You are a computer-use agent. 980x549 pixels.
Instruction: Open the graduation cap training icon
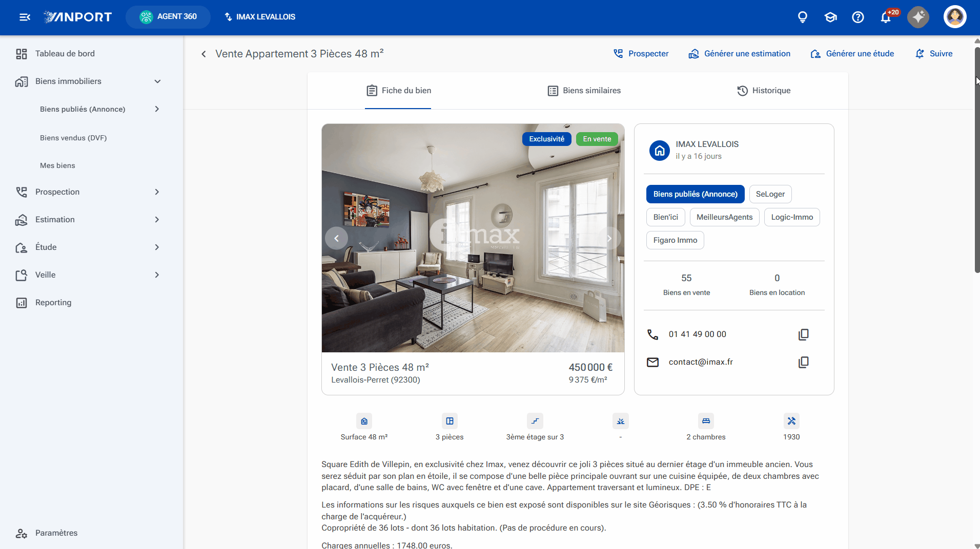click(830, 17)
